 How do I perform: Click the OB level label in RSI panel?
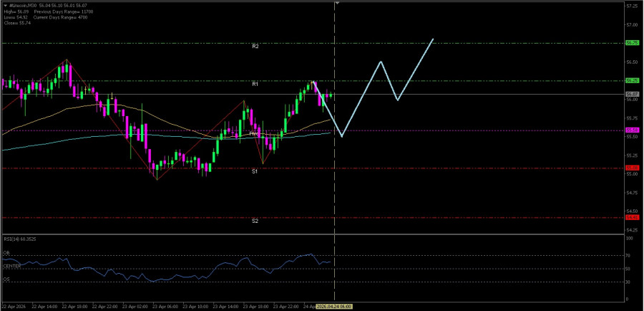[6, 252]
